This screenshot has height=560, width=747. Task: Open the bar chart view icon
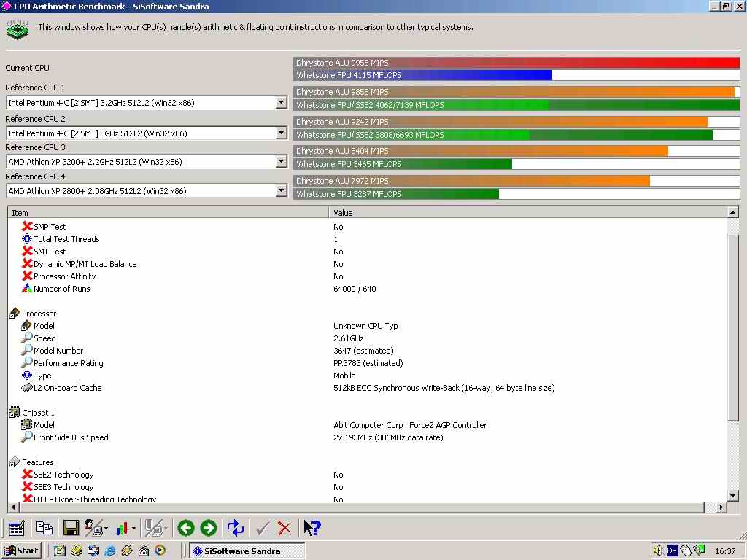point(123,528)
